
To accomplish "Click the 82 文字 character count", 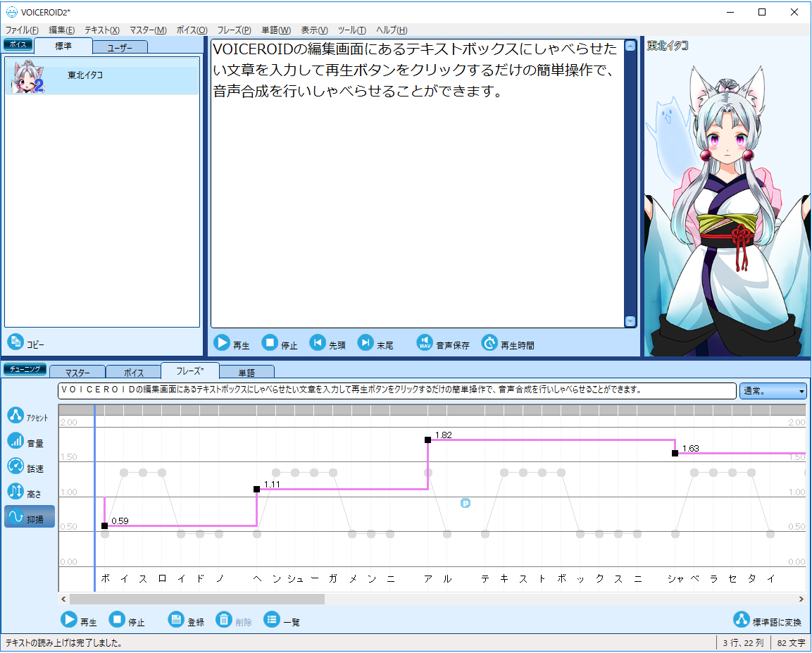I will coord(791,642).
